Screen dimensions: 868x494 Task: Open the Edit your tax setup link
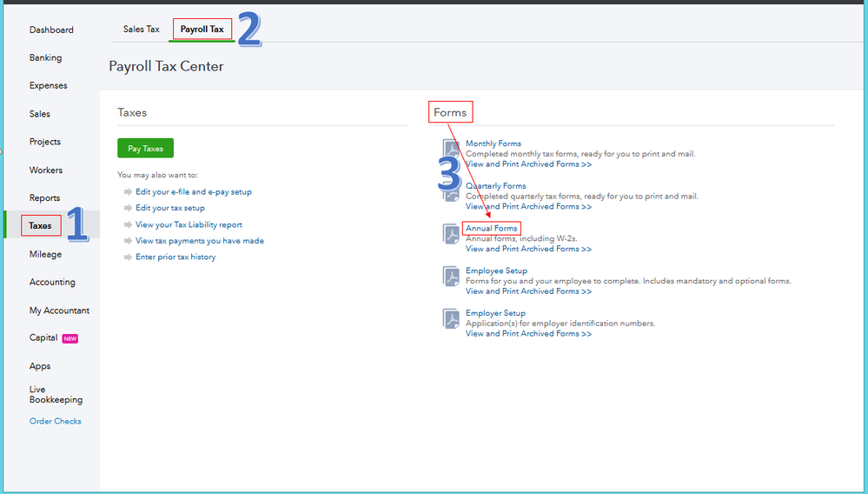pyautogui.click(x=170, y=208)
